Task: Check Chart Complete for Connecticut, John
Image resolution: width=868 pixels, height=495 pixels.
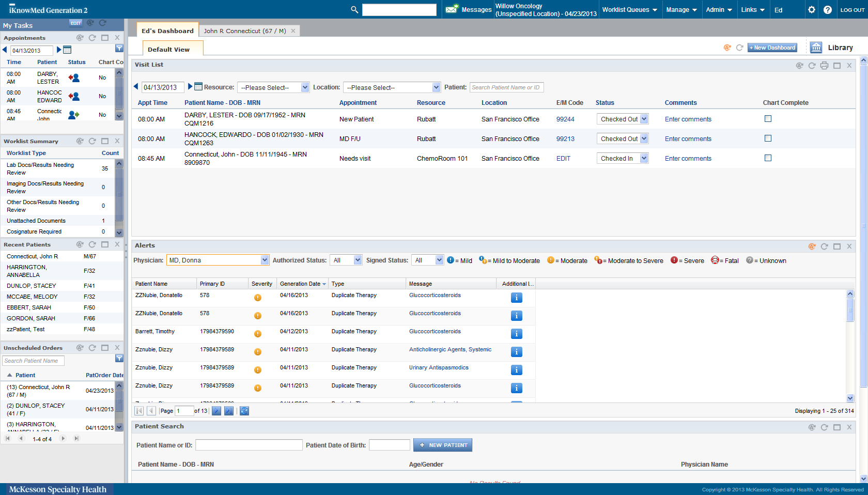Action: coord(768,158)
